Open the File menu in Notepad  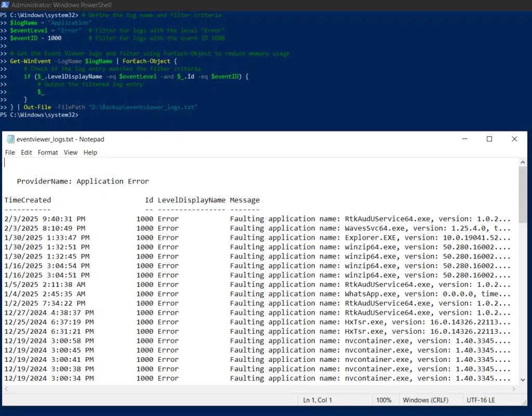tap(10, 152)
